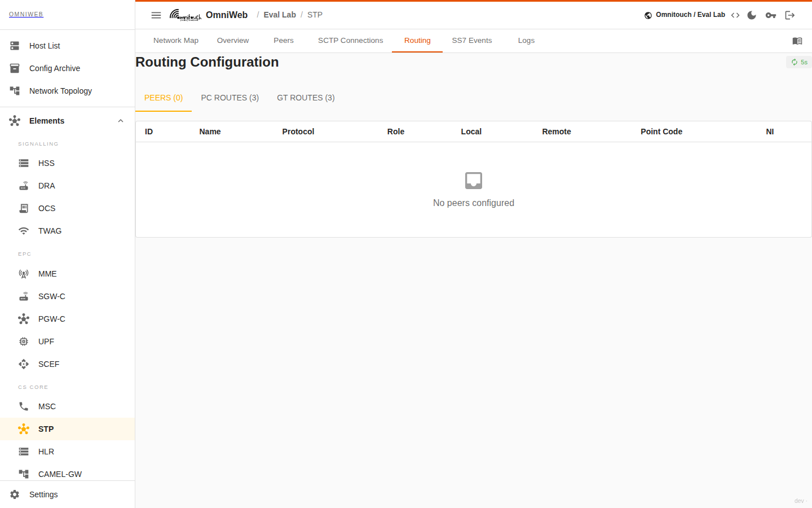Open the Network Map tab
The width and height of the screenshot is (812, 508).
[176, 41]
